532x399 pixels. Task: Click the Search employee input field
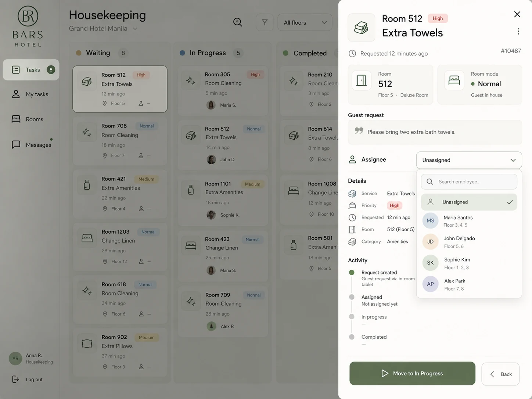469,181
